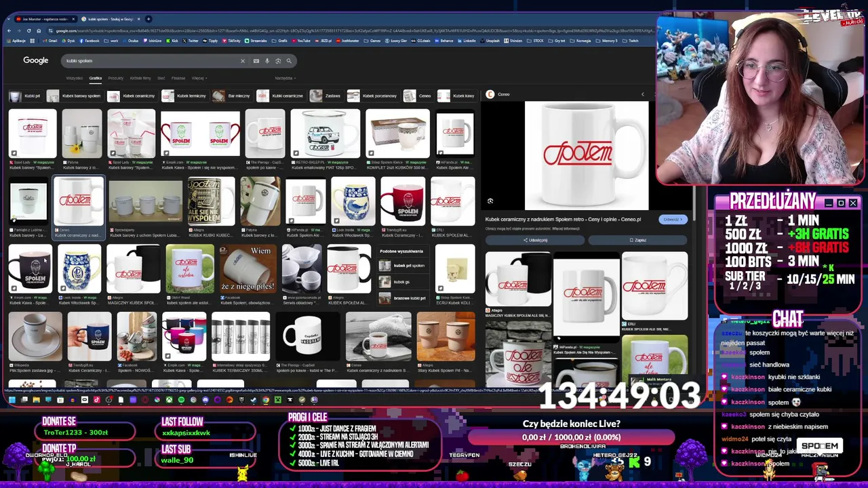Open the Norwegia bookmarks folder
Viewport: 868px width, 488px height.
click(580, 41)
